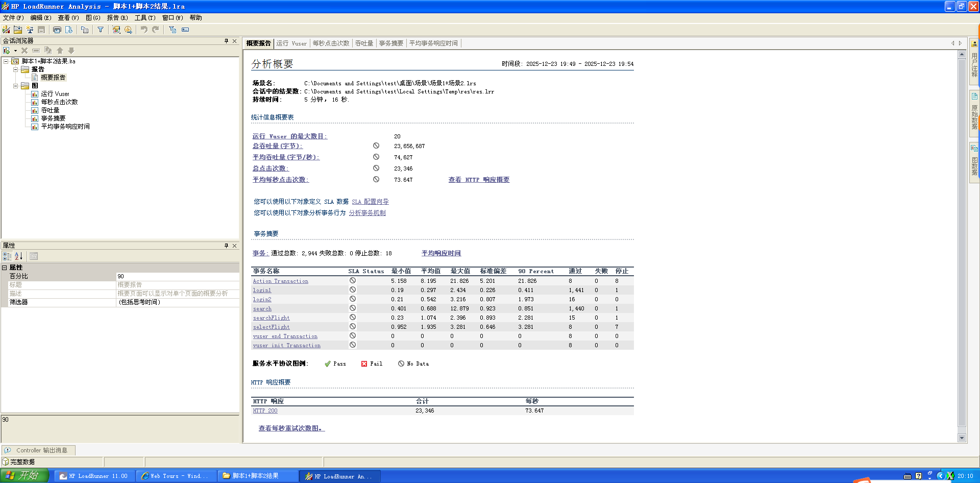Collapse the 报告 tree node
Screen dimensions: 980x483
point(16,69)
